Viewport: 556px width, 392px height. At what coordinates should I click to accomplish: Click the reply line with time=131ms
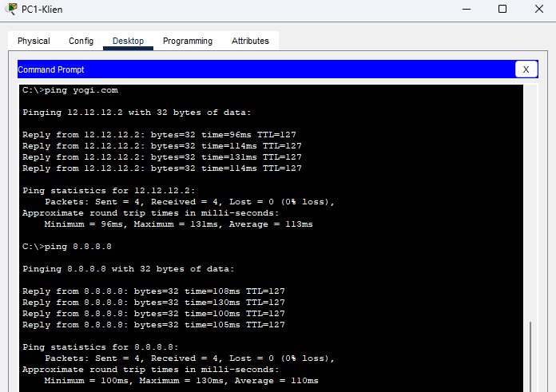pyautogui.click(x=162, y=157)
